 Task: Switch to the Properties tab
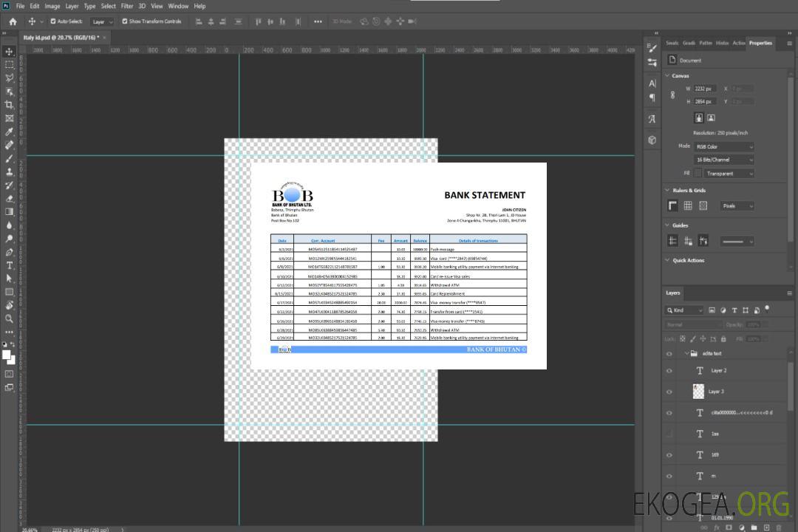[760, 43]
